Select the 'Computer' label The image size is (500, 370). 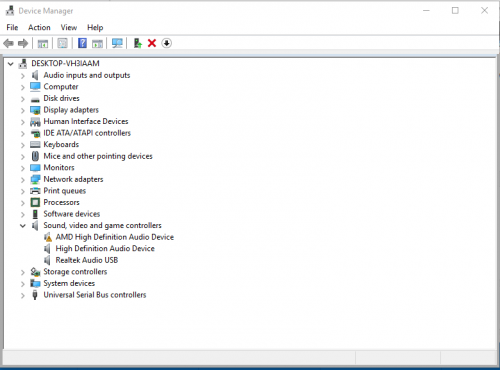(61, 87)
